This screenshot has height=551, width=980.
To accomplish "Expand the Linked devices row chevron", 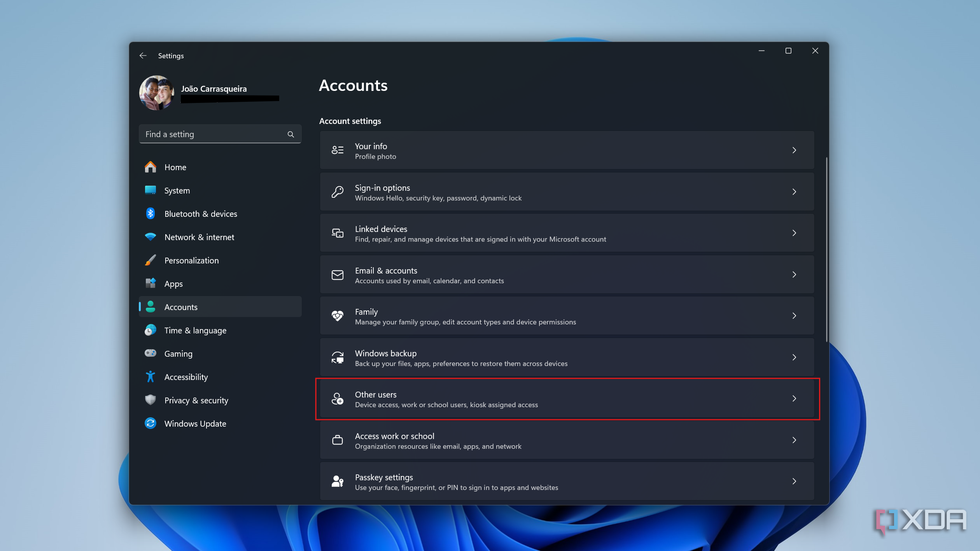I will tap(794, 233).
